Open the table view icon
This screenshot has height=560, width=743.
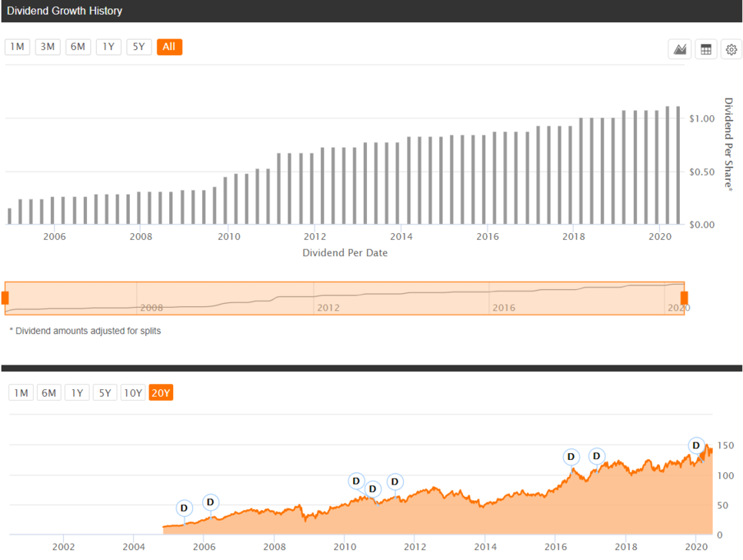(x=706, y=49)
